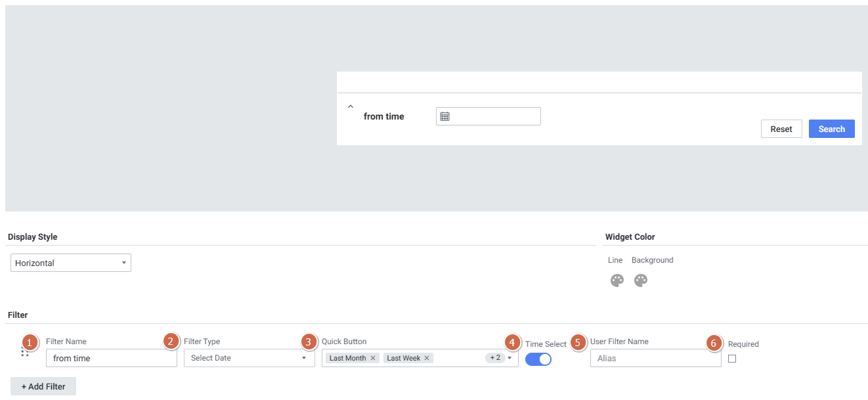Viewport: 868px width, 400px height.
Task: Click the User Filter Name Alias field
Action: point(655,358)
